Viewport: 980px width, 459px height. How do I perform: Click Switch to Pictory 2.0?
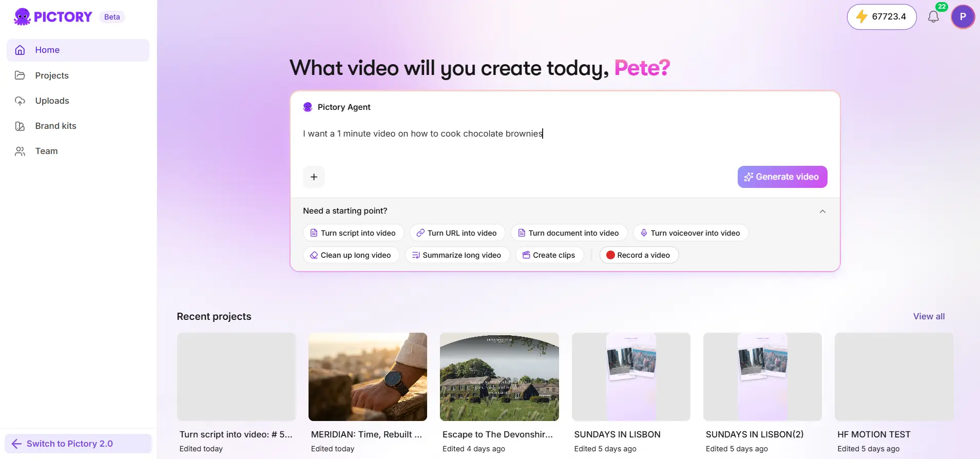tap(78, 444)
